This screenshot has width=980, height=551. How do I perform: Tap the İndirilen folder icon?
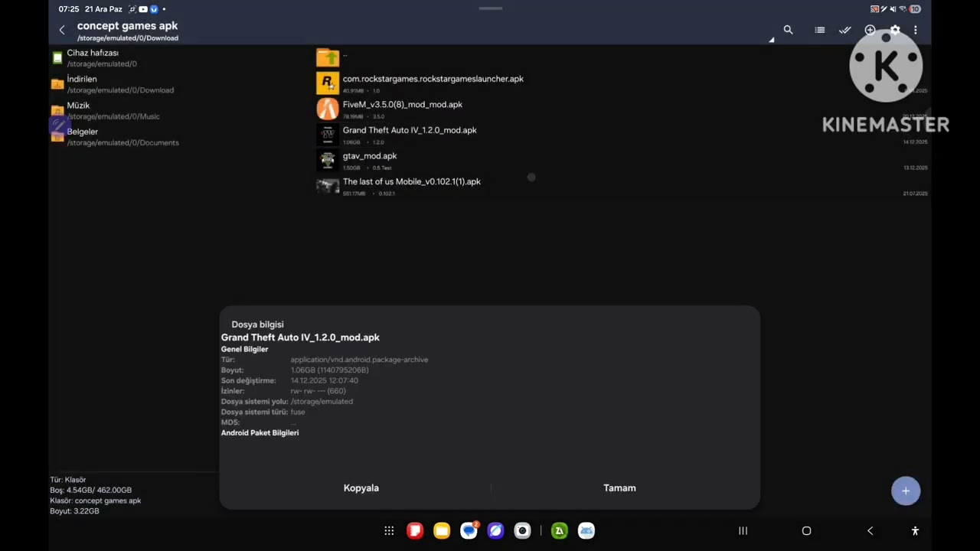(57, 84)
